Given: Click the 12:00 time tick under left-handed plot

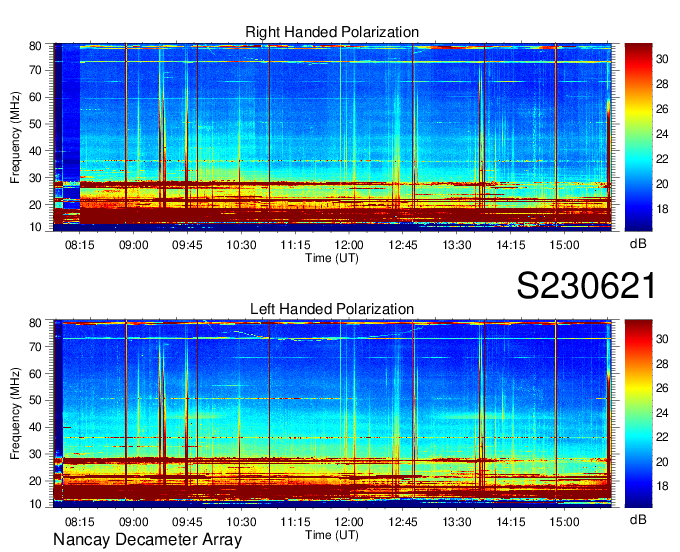Looking at the screenshot, I should (x=349, y=522).
